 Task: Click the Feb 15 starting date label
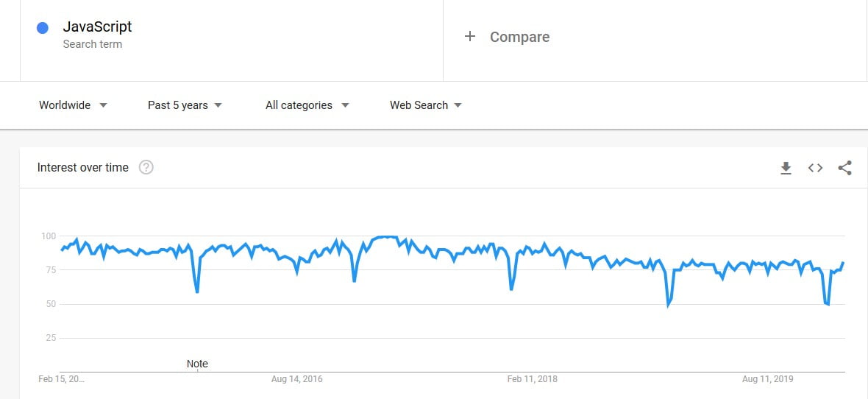click(62, 379)
